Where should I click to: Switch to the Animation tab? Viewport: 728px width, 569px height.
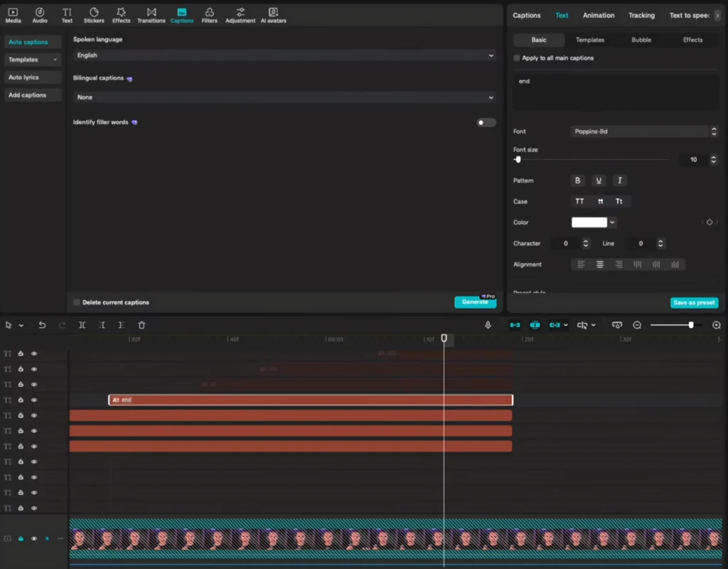pyautogui.click(x=599, y=15)
